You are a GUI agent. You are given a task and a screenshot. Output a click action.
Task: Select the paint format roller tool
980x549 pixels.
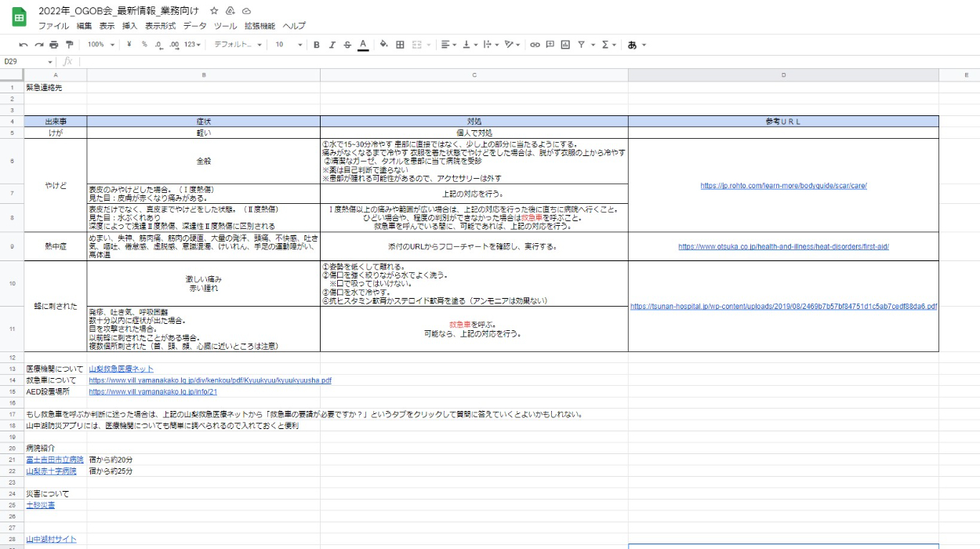pyautogui.click(x=70, y=45)
